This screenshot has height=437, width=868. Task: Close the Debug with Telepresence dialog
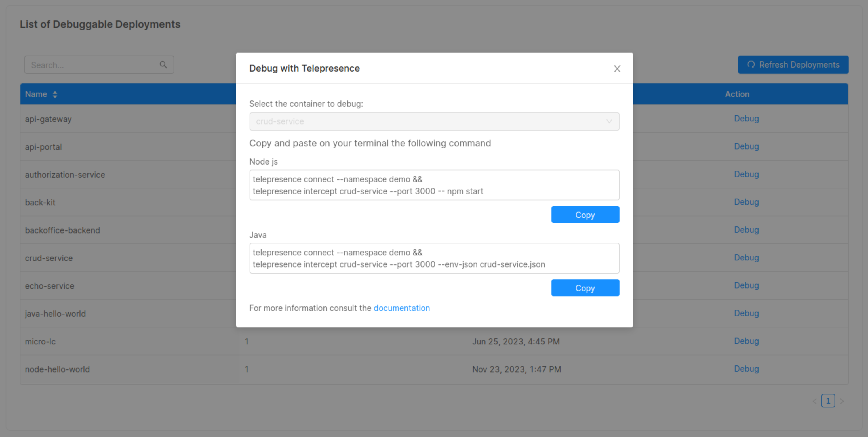(617, 69)
